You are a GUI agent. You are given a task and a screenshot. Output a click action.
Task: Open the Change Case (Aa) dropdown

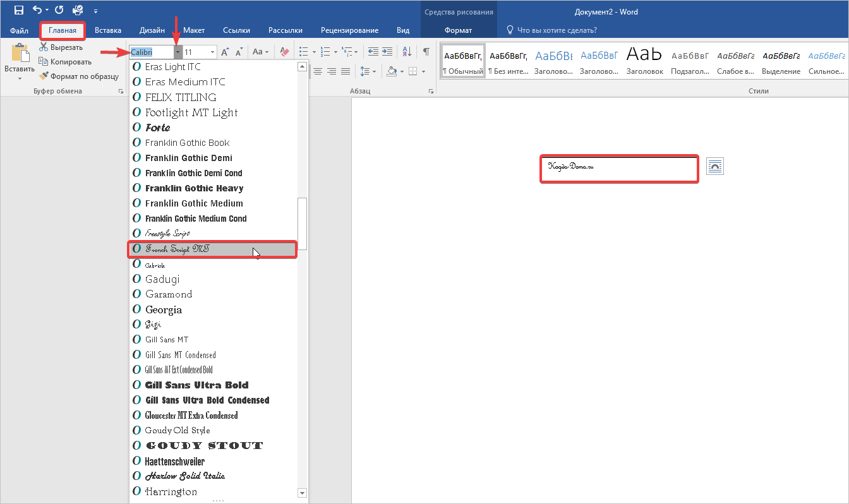click(260, 52)
